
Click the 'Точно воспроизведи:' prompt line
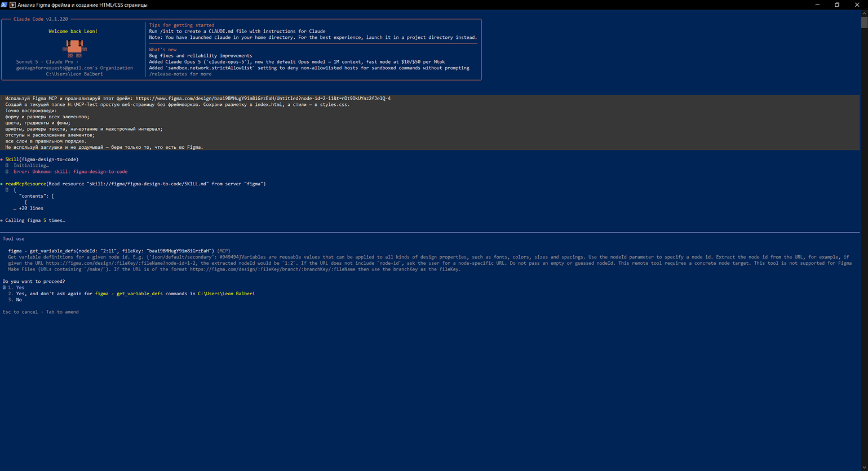(x=31, y=111)
